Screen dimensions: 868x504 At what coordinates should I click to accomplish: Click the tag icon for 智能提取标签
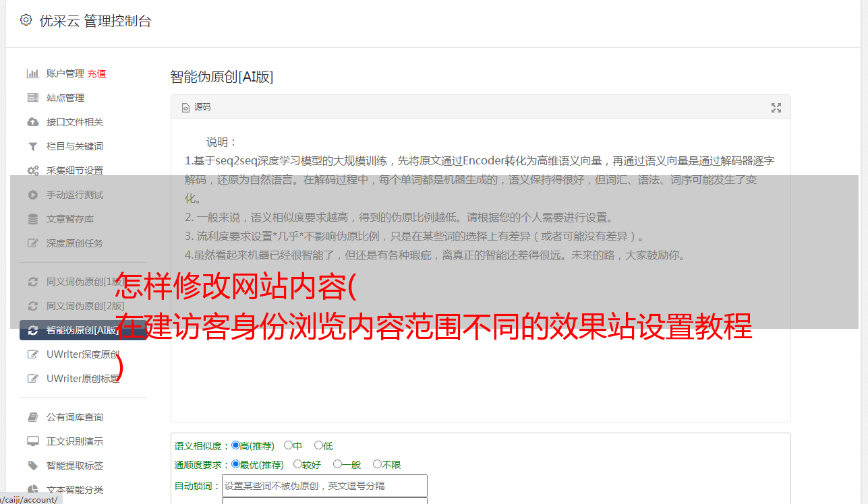tap(32, 466)
